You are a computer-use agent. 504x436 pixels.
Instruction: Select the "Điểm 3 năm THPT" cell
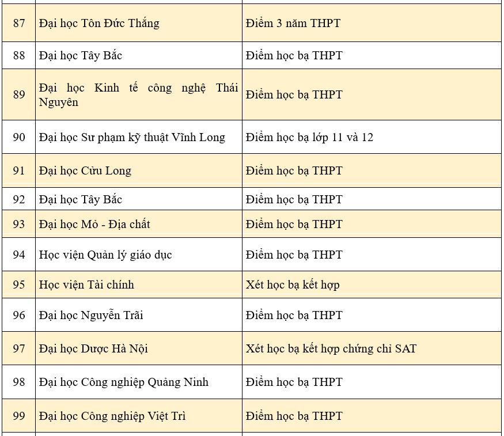pyautogui.click(x=293, y=24)
